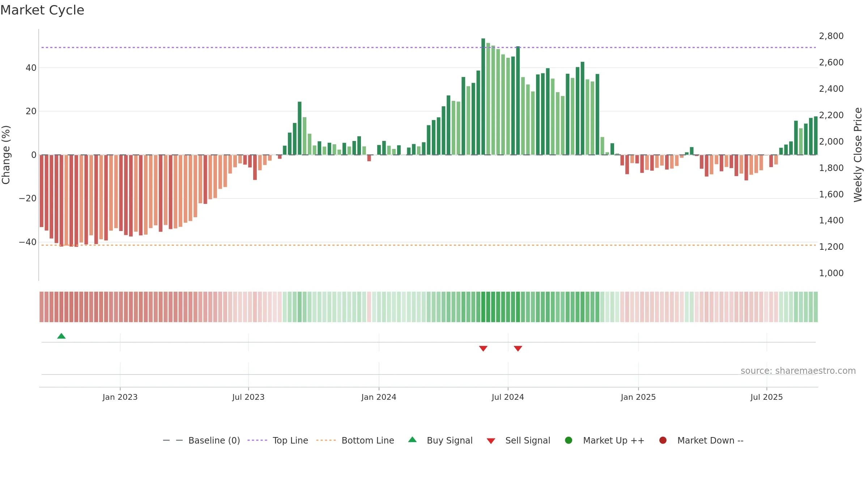Click the −40 tick on Change axis

click(x=28, y=242)
